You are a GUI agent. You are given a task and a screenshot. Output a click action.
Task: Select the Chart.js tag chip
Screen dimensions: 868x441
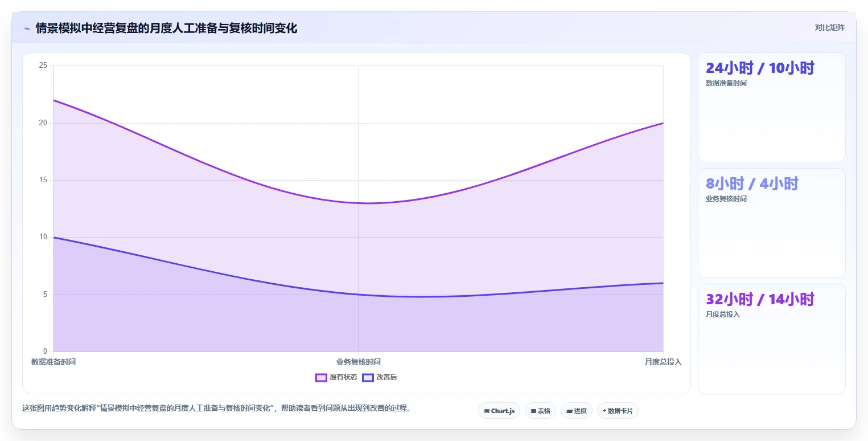(x=499, y=411)
